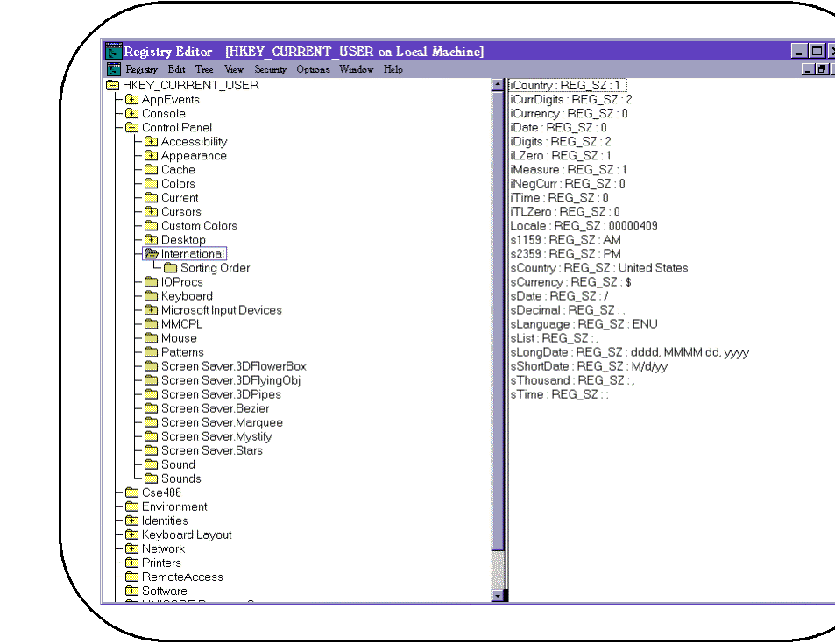Open the Security menu
Screen dimensions: 835x644
tap(270, 69)
